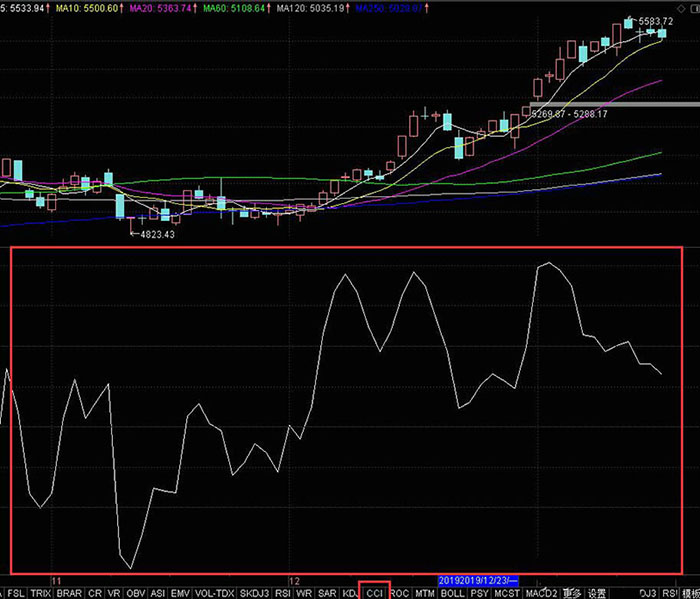Open the 设置 (settings) button
This screenshot has height=599, width=700.
point(597,593)
